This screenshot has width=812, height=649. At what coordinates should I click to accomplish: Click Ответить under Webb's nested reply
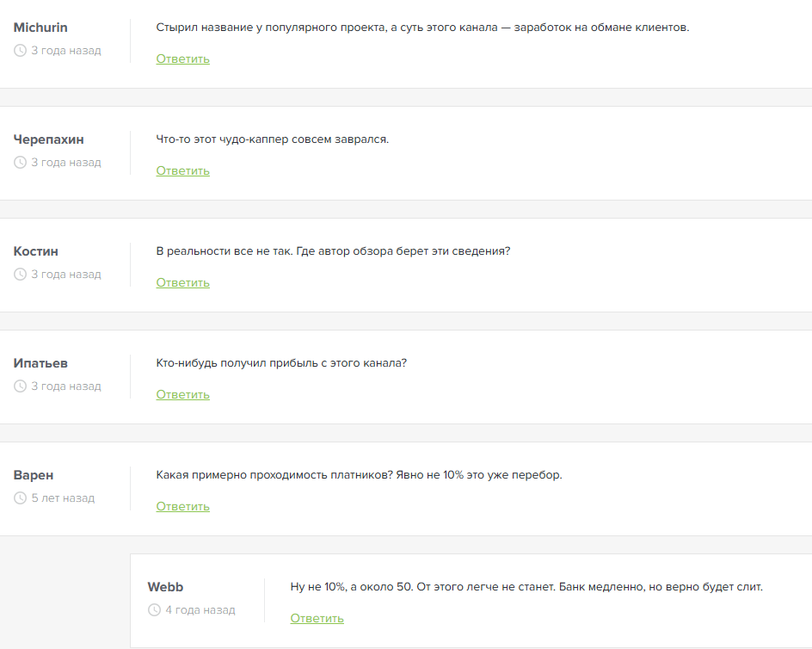click(x=317, y=618)
